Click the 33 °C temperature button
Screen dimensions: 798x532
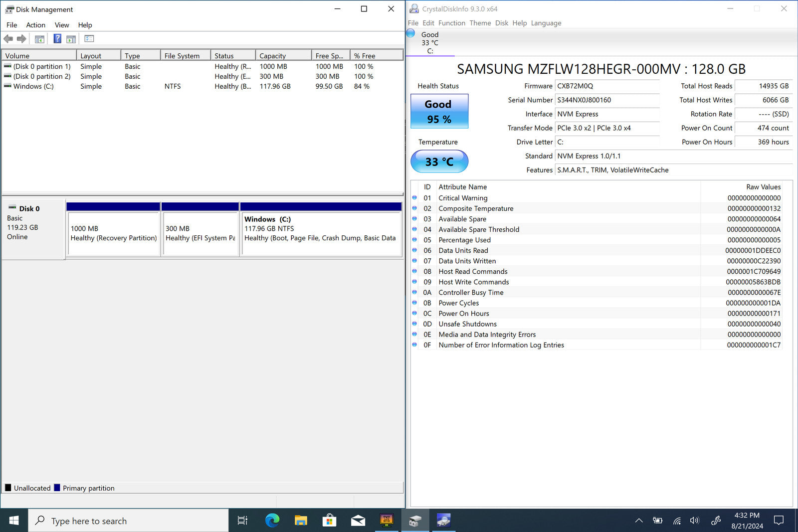[439, 162]
